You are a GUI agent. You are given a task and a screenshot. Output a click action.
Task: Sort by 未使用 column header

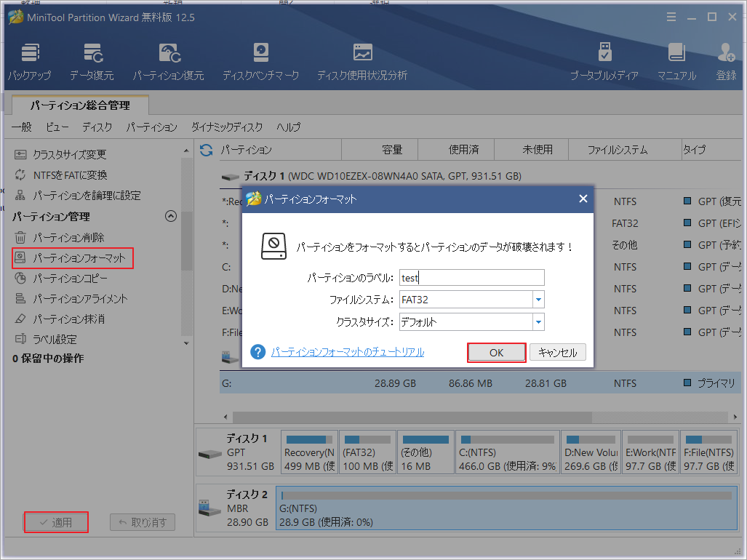(531, 150)
